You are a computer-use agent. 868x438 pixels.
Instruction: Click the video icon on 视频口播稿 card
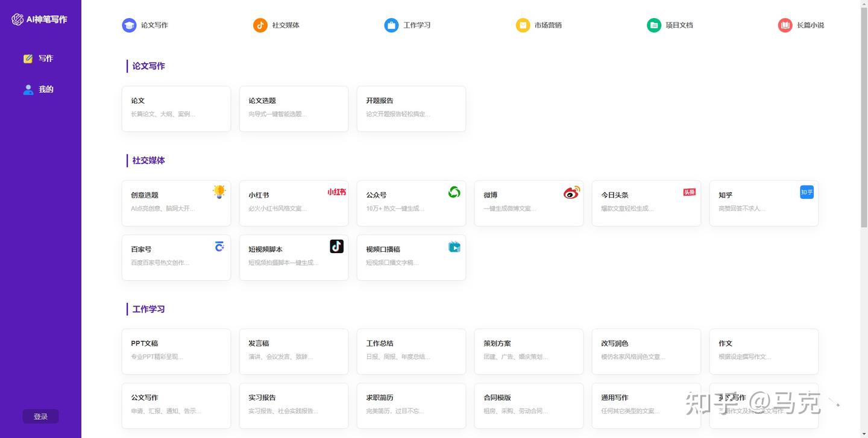tap(454, 246)
